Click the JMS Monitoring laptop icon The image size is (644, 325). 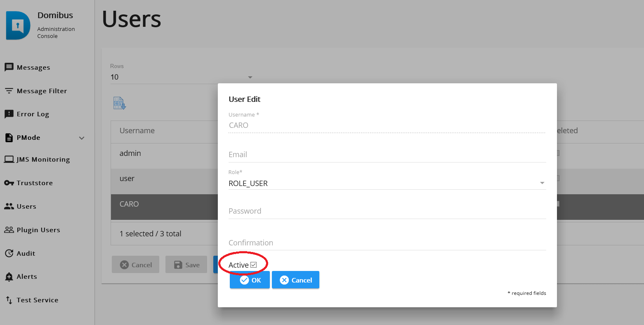[x=9, y=159]
